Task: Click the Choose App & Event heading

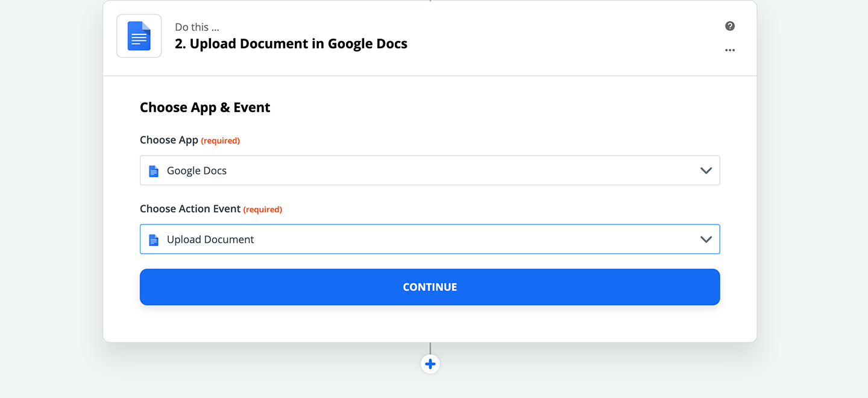Action: [205, 107]
